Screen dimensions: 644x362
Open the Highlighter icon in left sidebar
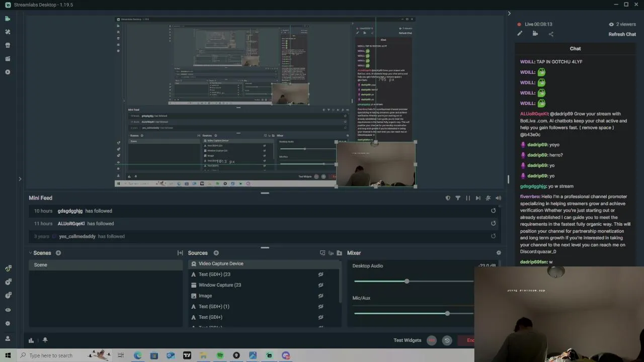(8, 58)
